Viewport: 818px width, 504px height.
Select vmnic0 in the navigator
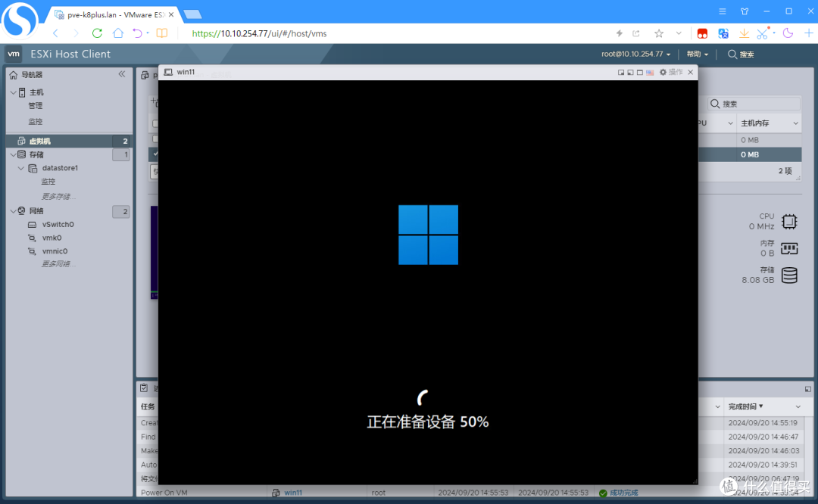pos(55,251)
